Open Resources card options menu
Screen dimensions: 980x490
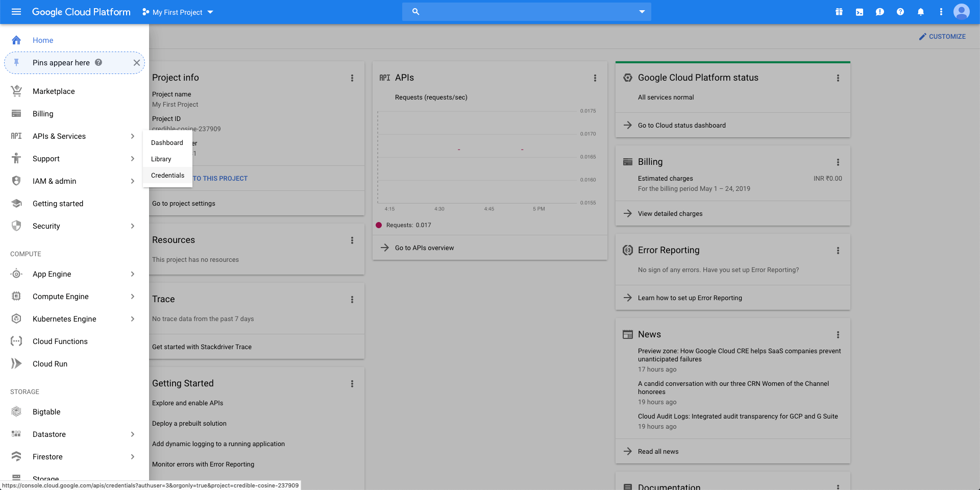click(352, 240)
